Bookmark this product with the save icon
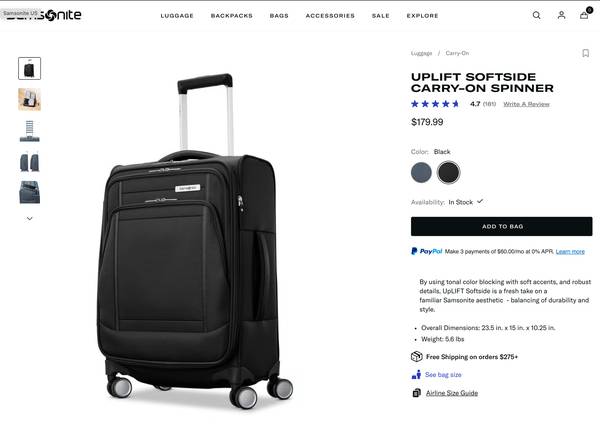This screenshot has width=600, height=436. coord(585,53)
